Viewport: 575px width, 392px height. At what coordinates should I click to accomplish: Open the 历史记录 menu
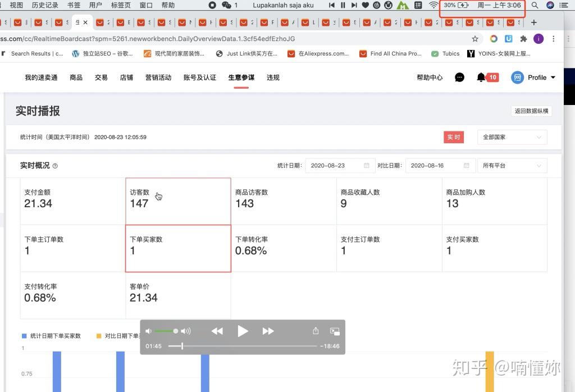point(45,5)
